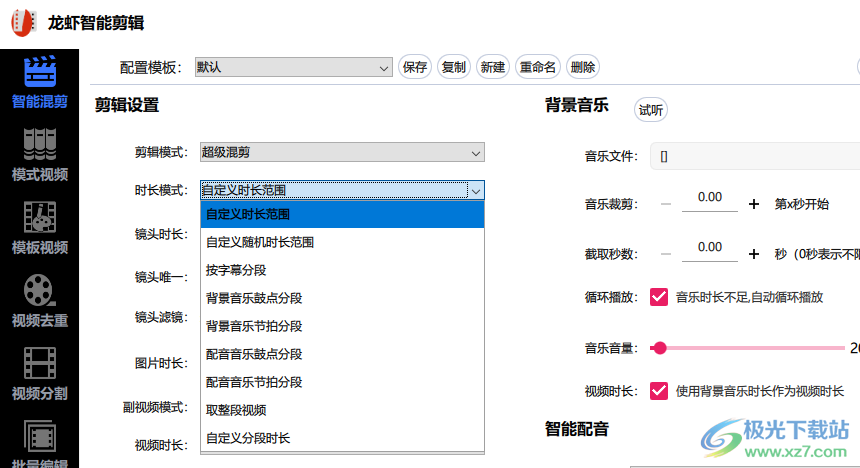Decrease 截取秒数 value with minus
This screenshot has width=860, height=468.
666,254
